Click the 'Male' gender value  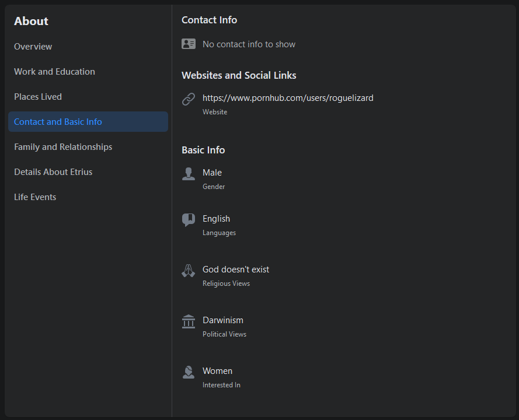click(x=212, y=173)
